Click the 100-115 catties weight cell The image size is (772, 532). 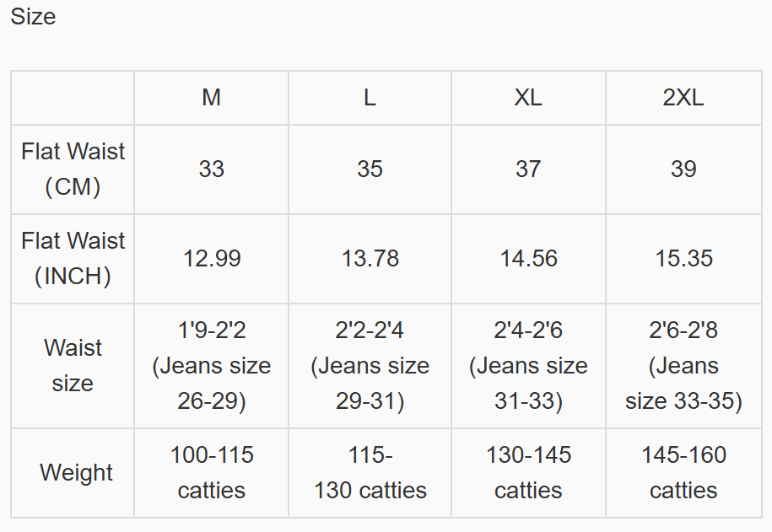[211, 473]
